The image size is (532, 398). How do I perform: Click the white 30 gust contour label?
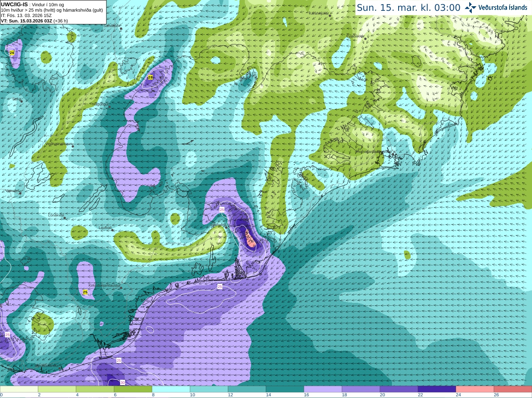point(123,382)
